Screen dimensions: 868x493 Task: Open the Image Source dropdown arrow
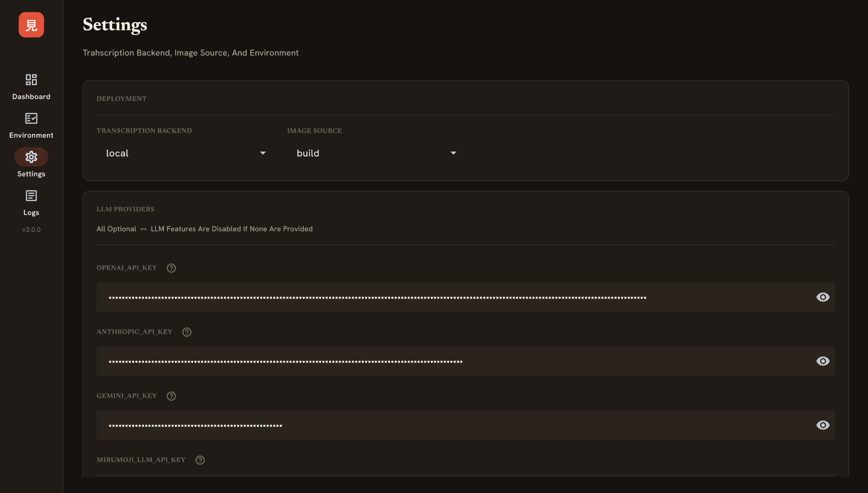[454, 153]
